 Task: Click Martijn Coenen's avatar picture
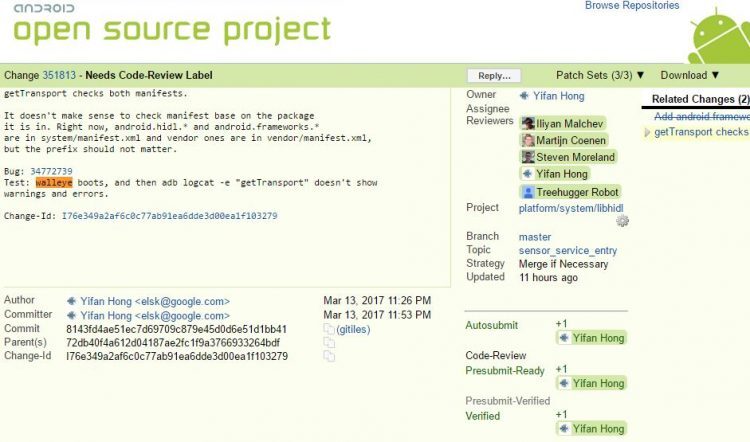(x=528, y=140)
